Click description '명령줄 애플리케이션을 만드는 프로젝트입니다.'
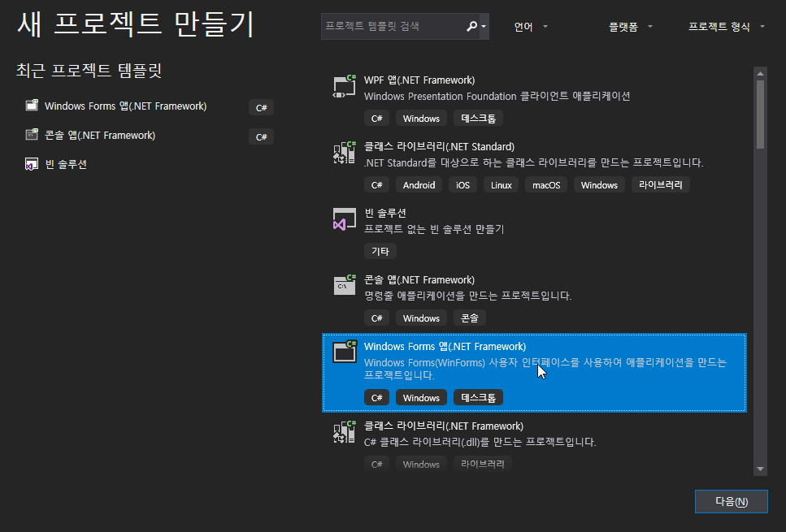The width and height of the screenshot is (786, 532). point(467,296)
